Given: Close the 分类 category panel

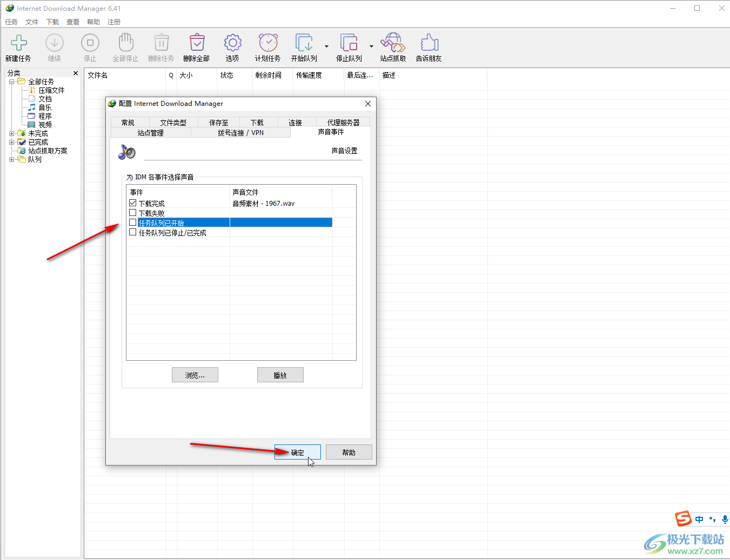Looking at the screenshot, I should [76, 73].
